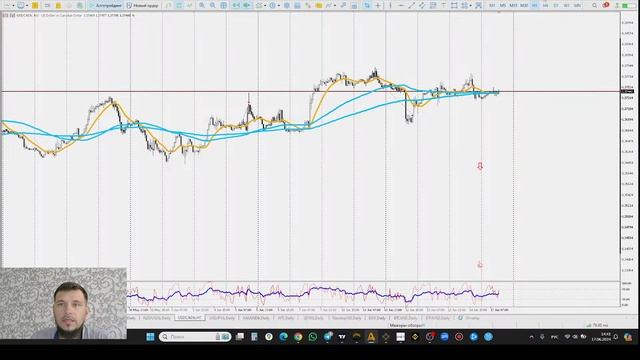This screenshot has height=360, width=640.
Task: Open the yellow Market Watch icon
Action: pos(35,5)
